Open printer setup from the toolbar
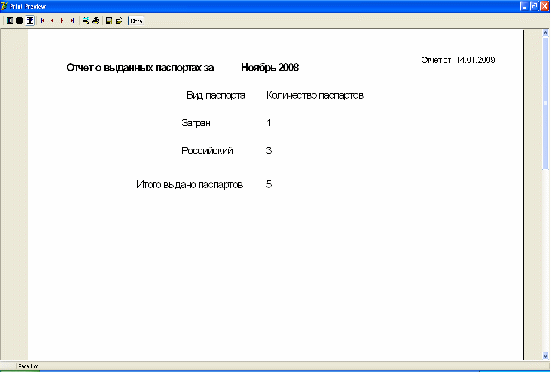Screen dimensions: 551x373 click(86, 21)
